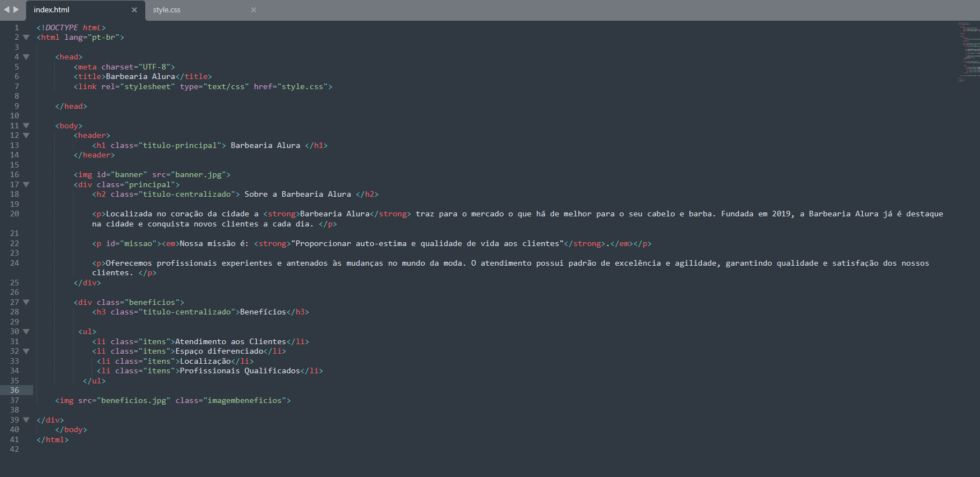Click the href="style.css" attribute
Image resolution: width=980 pixels, height=477 pixels.
pyautogui.click(x=291, y=86)
